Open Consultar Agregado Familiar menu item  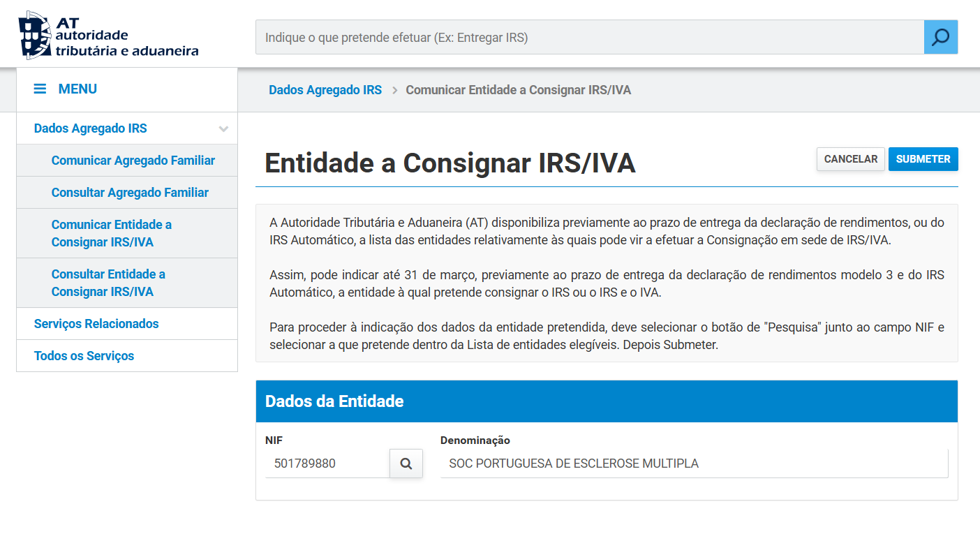pyautogui.click(x=127, y=193)
